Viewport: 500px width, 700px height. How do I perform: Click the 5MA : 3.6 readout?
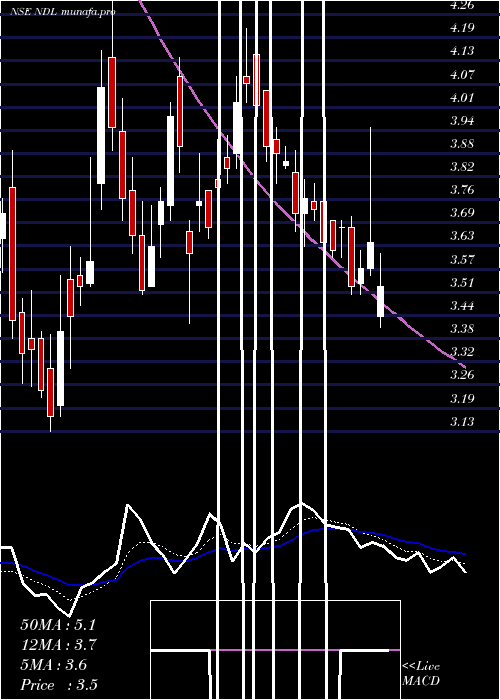[54, 665]
